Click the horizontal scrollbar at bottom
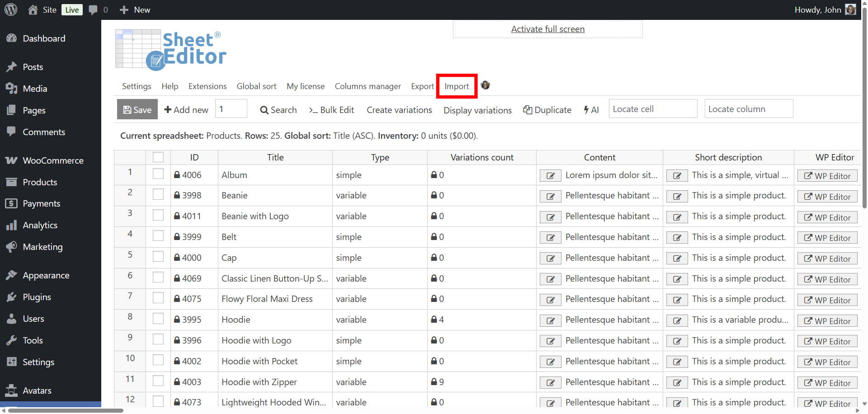This screenshot has height=414, width=868. (x=66, y=410)
